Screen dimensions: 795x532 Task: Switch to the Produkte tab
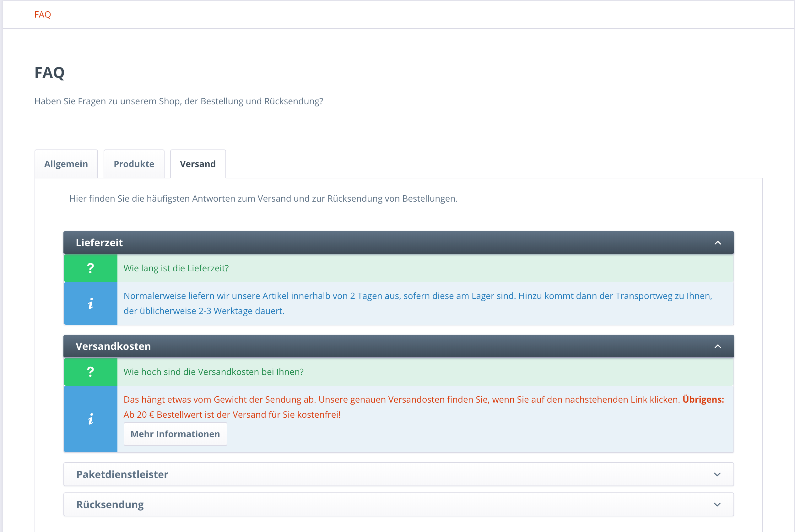pos(134,164)
